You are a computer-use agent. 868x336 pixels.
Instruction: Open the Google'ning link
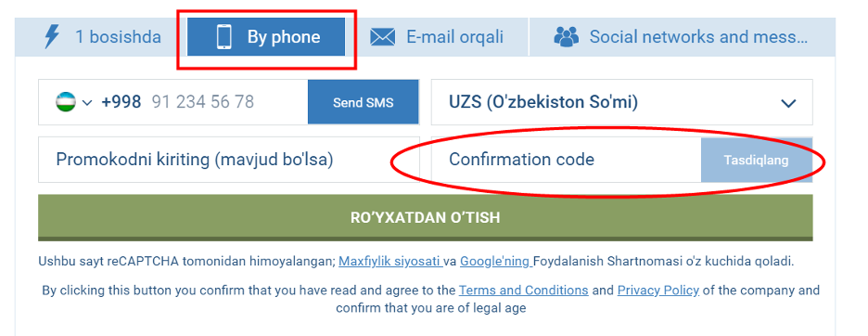point(496,261)
